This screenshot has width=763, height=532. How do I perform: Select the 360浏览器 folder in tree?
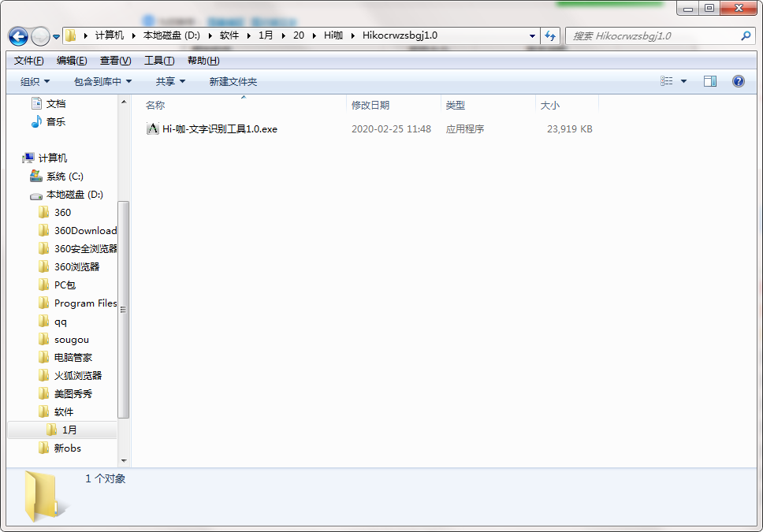pyautogui.click(x=77, y=266)
